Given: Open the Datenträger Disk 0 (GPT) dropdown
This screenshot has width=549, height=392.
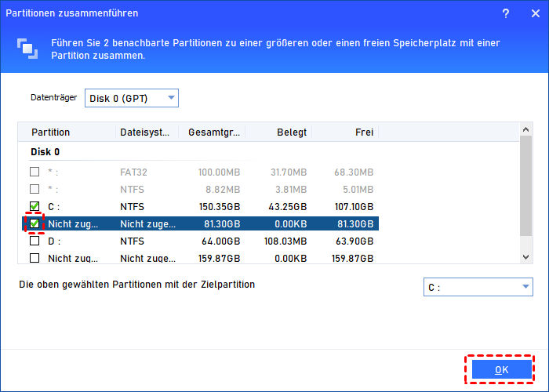Looking at the screenshot, I should click(132, 98).
